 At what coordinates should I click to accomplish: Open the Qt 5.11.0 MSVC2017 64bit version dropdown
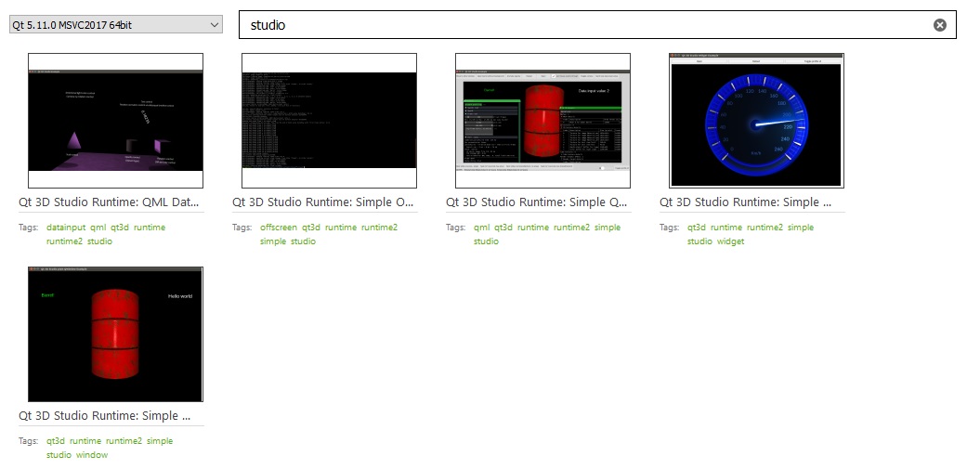(116, 25)
